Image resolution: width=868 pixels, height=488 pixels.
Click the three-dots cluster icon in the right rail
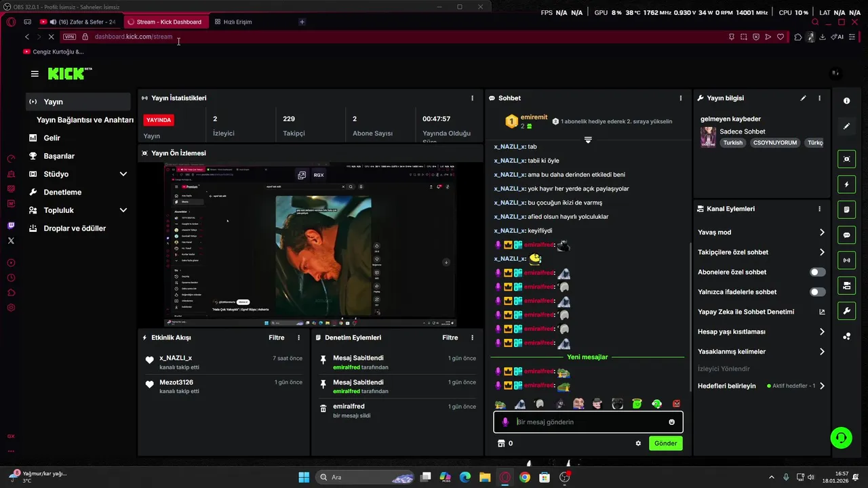(x=846, y=337)
